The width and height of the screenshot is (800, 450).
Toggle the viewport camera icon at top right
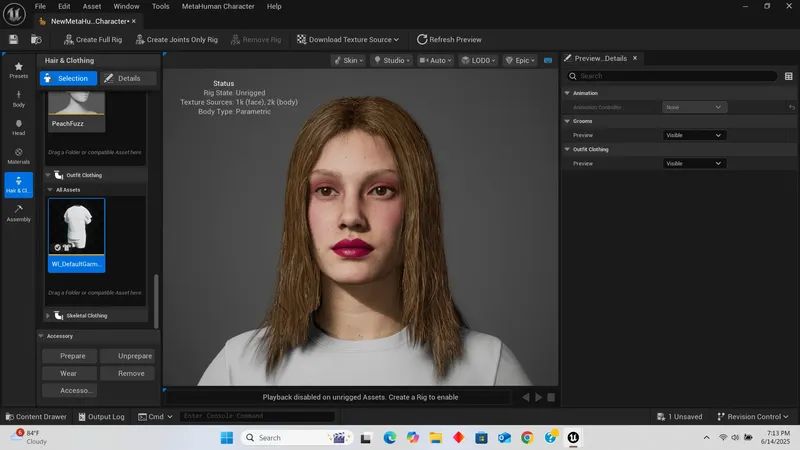click(548, 60)
